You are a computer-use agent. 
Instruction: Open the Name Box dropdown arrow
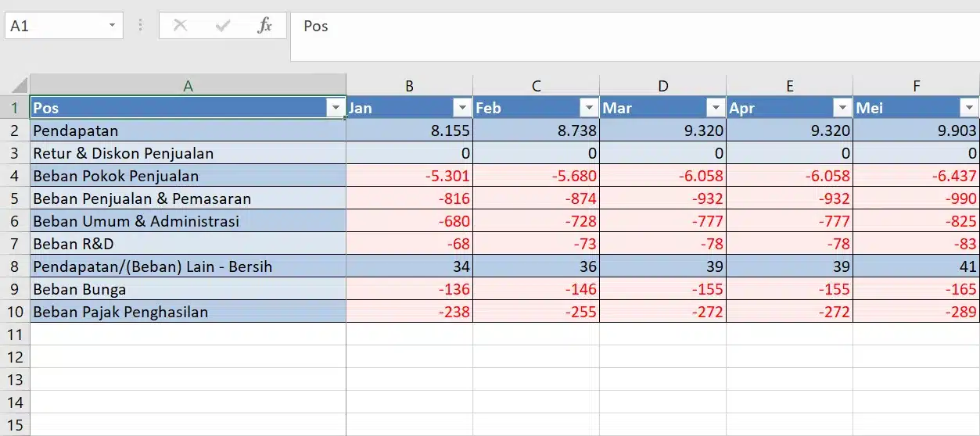tap(112, 26)
